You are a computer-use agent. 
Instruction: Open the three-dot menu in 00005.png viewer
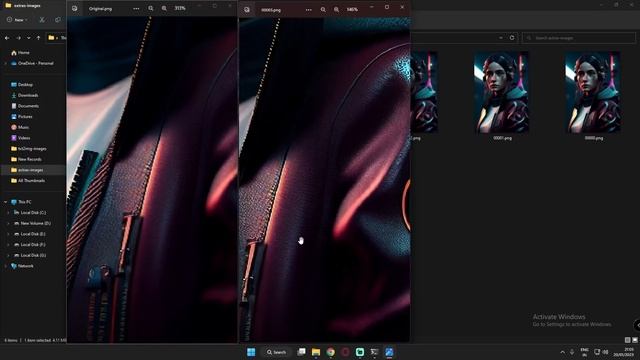tap(309, 9)
